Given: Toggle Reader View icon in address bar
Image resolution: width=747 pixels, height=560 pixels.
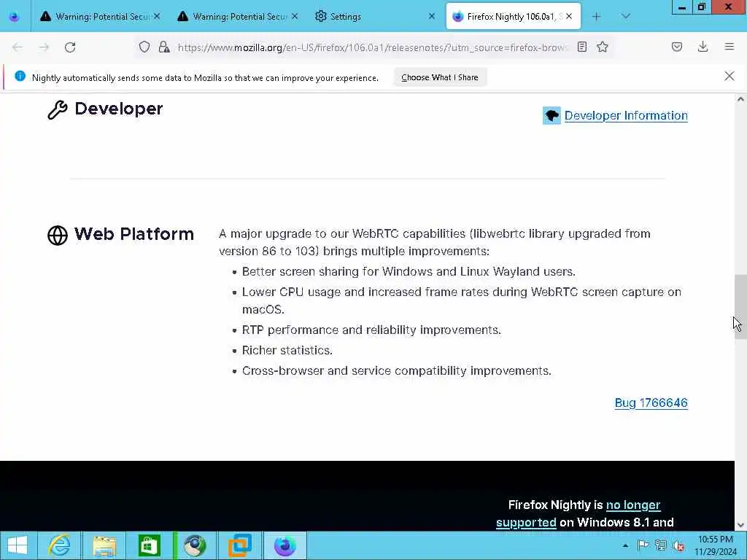Looking at the screenshot, I should tap(581, 47).
